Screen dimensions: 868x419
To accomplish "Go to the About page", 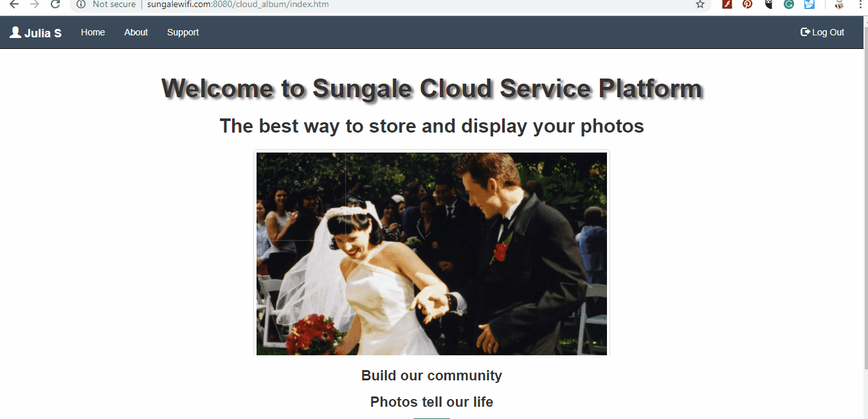I will tap(136, 32).
